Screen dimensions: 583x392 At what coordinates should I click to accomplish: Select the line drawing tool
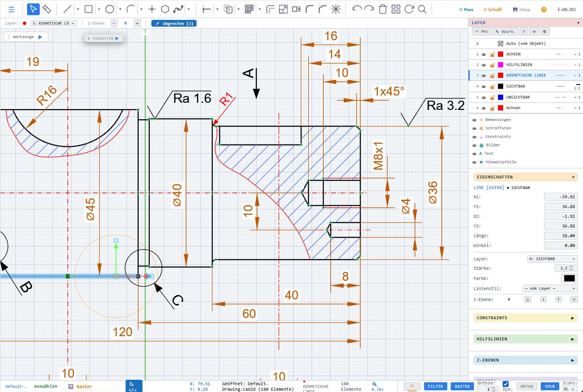click(67, 9)
